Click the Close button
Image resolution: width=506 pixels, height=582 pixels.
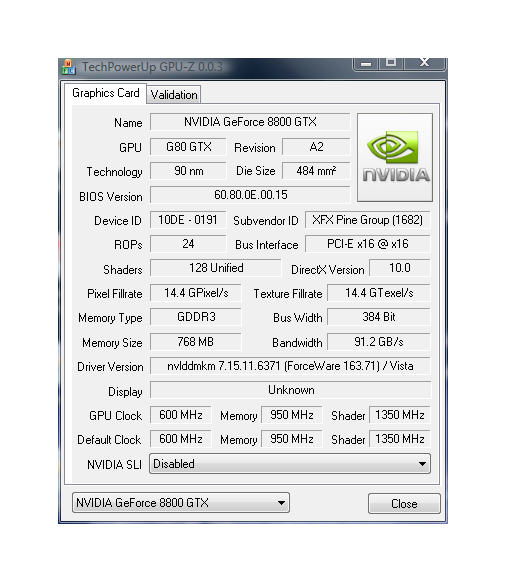tap(404, 503)
